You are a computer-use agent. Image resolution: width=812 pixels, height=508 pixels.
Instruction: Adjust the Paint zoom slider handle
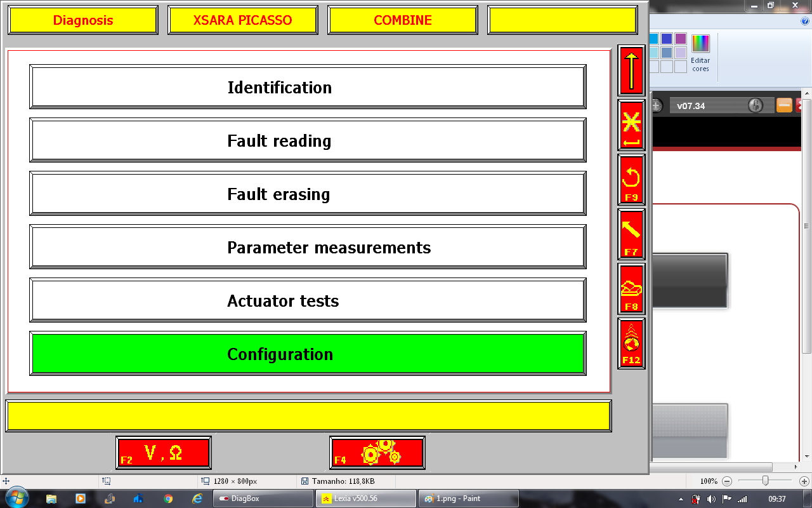(x=766, y=481)
